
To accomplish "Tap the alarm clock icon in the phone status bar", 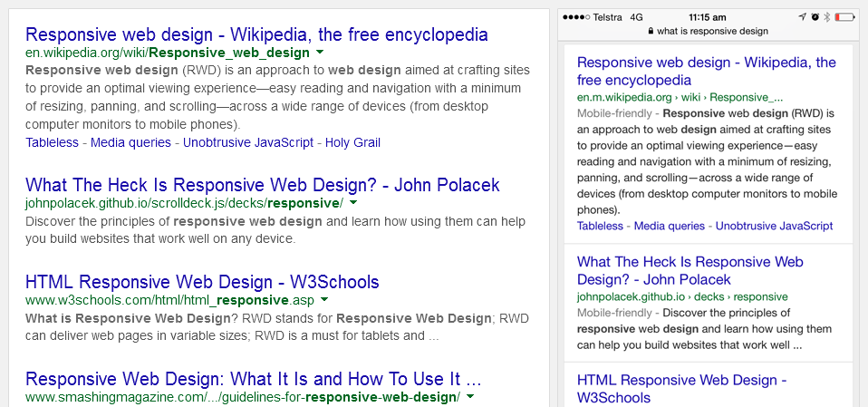I will click(815, 17).
